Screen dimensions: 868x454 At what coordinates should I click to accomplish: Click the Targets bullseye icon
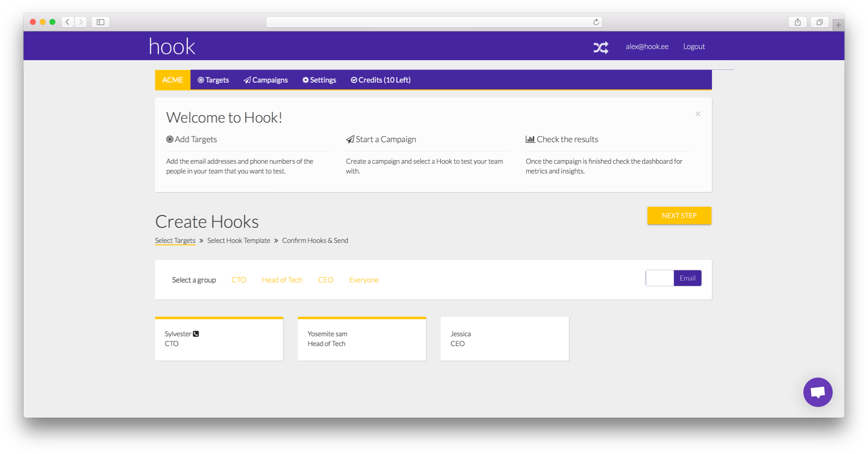click(200, 80)
